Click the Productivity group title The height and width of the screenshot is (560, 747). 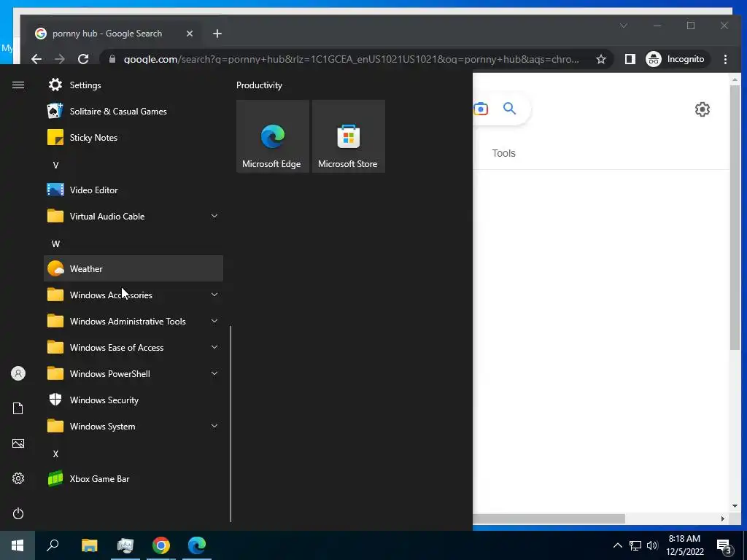pos(259,85)
